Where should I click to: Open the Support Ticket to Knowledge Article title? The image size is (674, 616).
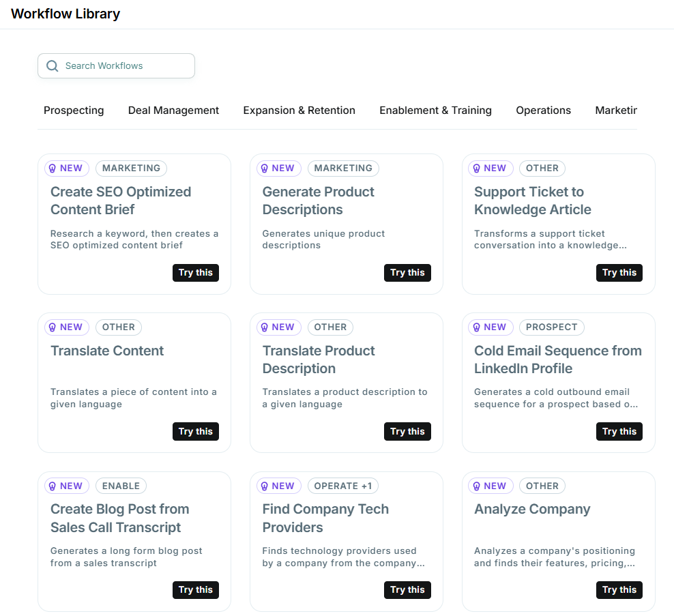click(x=533, y=201)
